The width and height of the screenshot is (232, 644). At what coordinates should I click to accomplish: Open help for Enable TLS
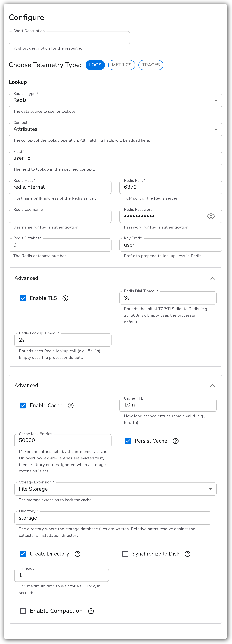point(65,298)
